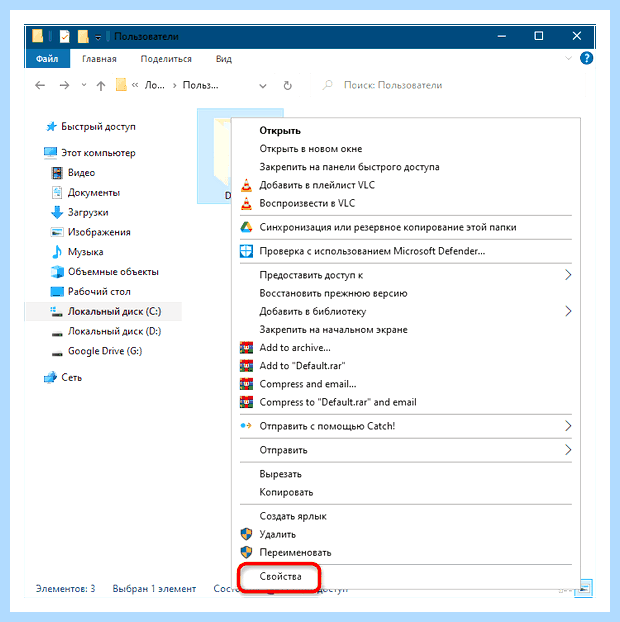Go back with the left arrow
This screenshot has height=622, width=620.
coord(40,85)
